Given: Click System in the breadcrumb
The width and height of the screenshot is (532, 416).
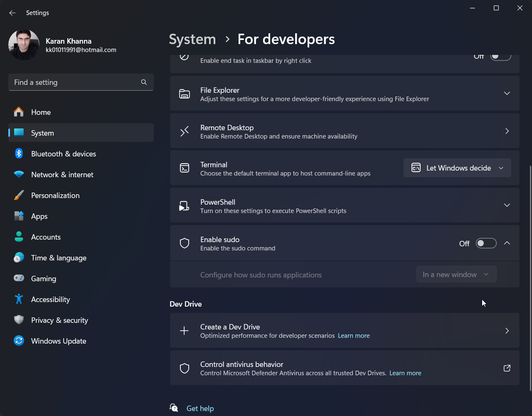Looking at the screenshot, I should coord(192,39).
